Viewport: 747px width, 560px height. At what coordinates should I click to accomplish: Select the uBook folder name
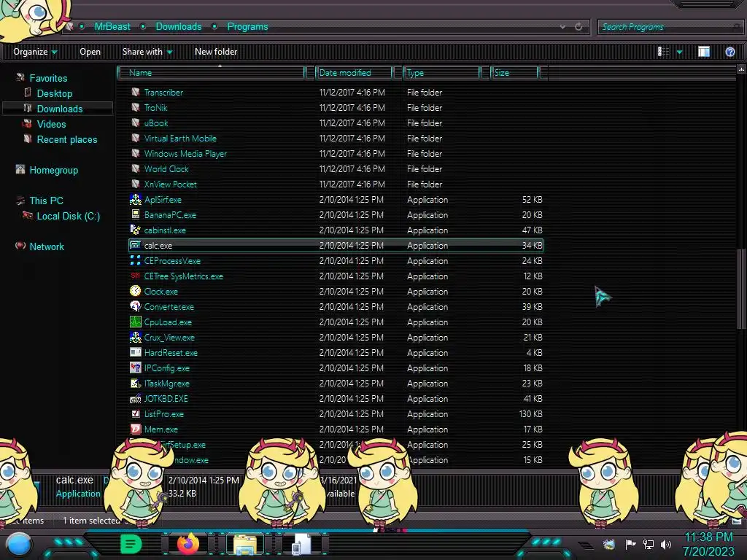coord(156,122)
